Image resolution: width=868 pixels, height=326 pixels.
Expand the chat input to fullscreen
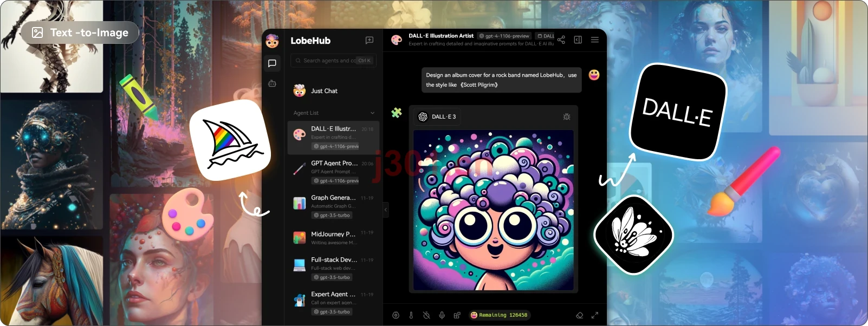(x=595, y=315)
